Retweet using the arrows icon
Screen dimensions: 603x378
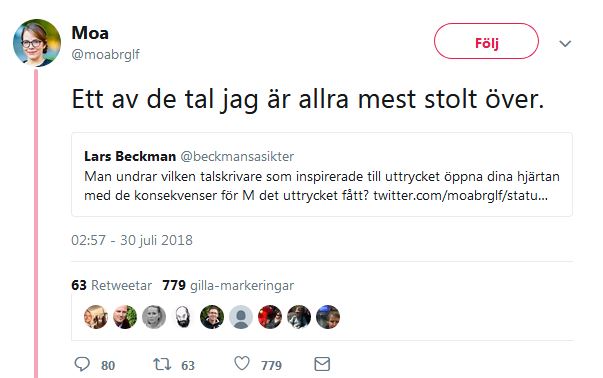(162, 364)
